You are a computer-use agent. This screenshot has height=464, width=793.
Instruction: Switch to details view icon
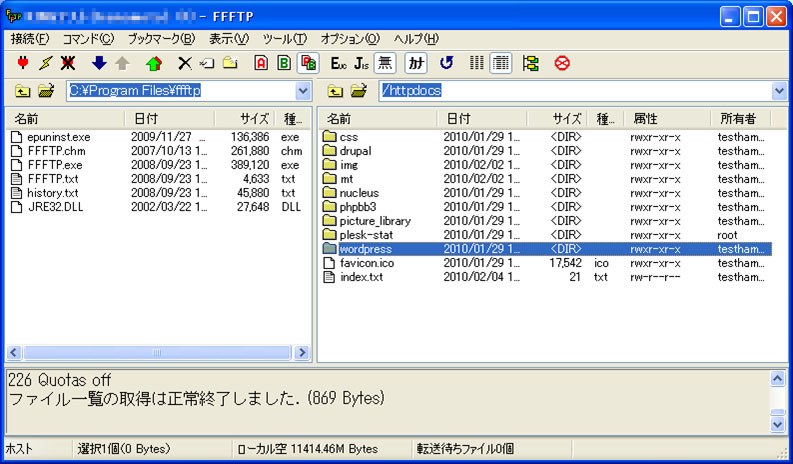click(x=500, y=63)
